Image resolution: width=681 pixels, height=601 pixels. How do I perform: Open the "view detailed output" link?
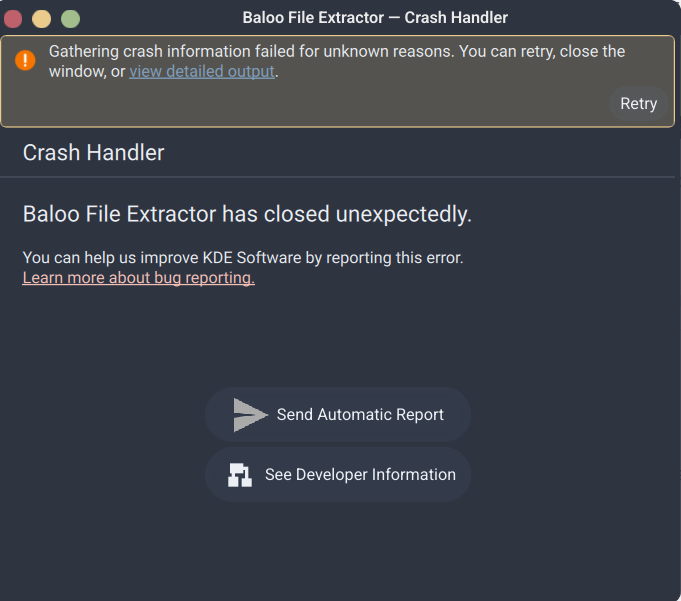pos(202,71)
